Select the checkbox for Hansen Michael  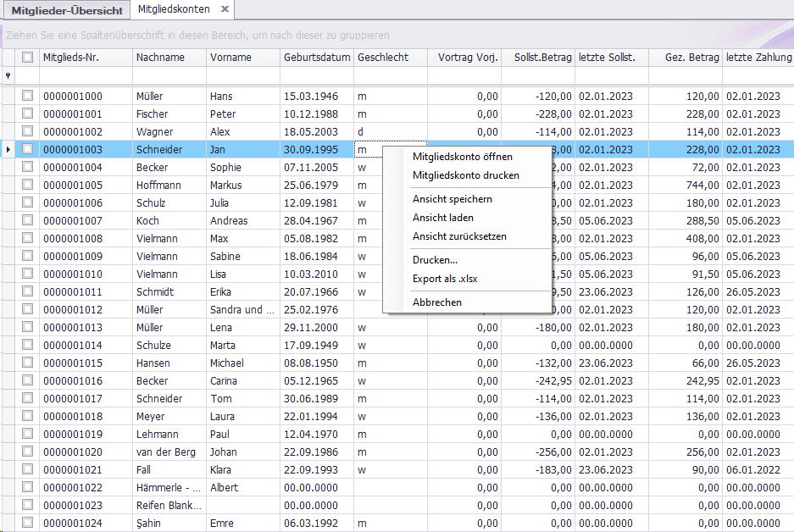(x=28, y=363)
